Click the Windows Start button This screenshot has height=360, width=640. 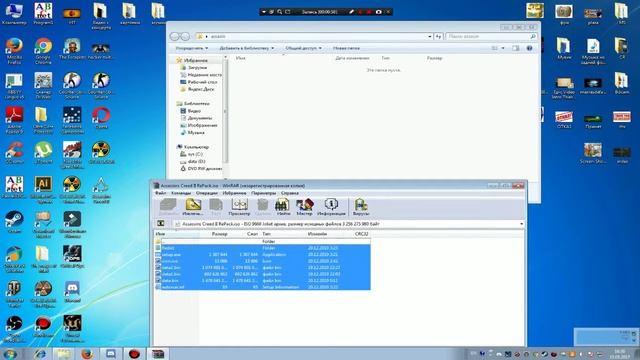click(x=10, y=354)
